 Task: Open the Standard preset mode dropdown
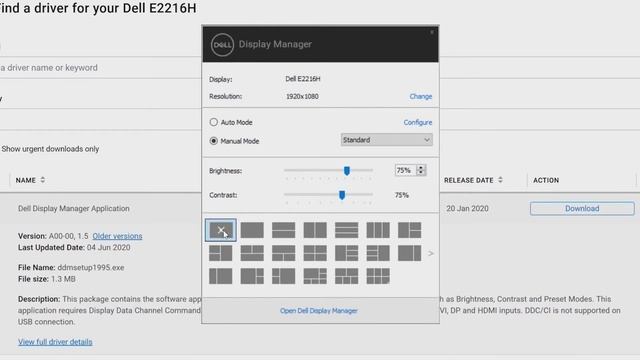click(x=387, y=140)
